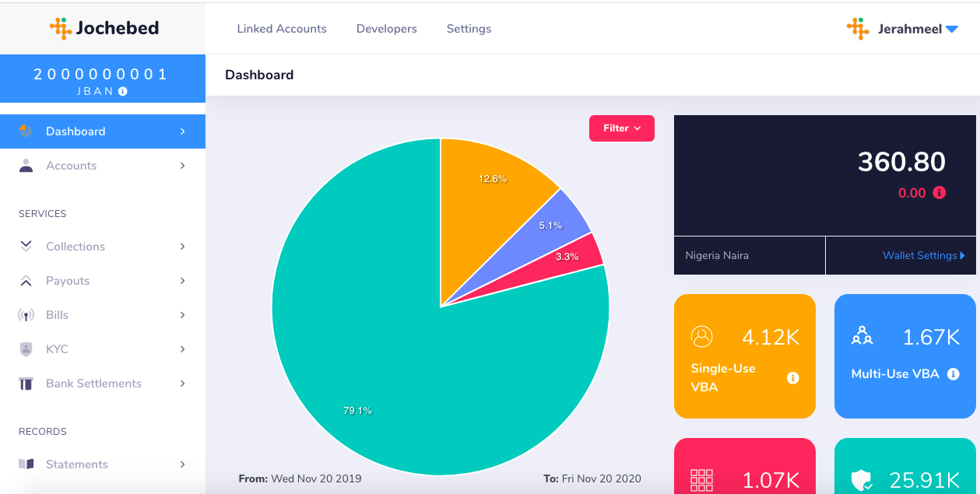Expand the KYC menu chevron
980x494 pixels.
pyautogui.click(x=183, y=349)
